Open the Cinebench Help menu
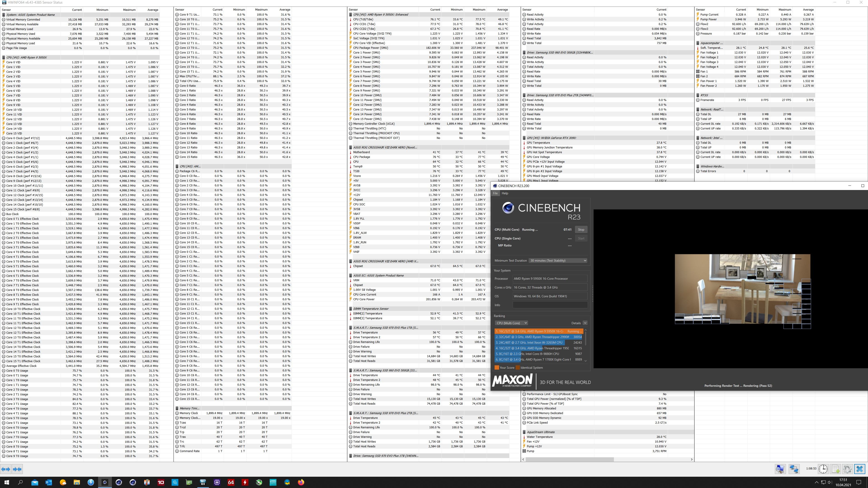The height and width of the screenshot is (488, 868). 505,193
